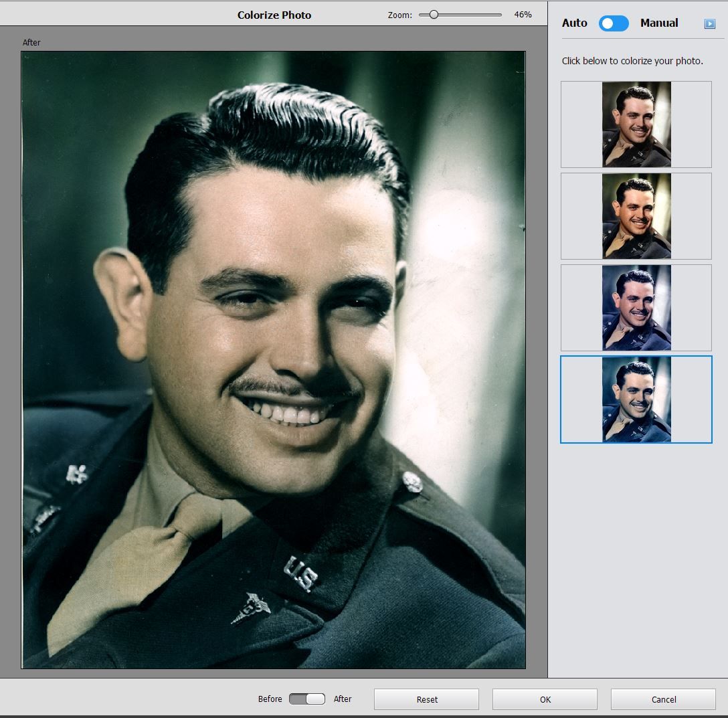Cancel the Colorize Photo dialog
The width and height of the screenshot is (728, 718).
(x=662, y=699)
